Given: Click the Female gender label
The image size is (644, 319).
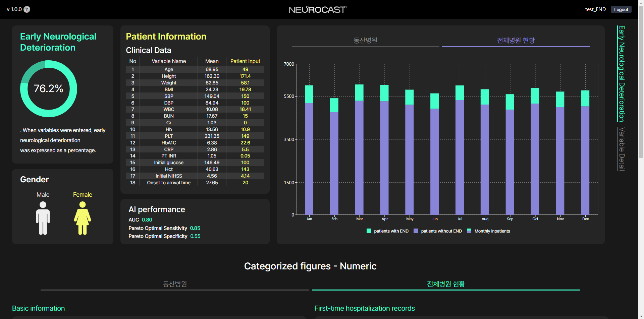Looking at the screenshot, I should click(x=83, y=195).
